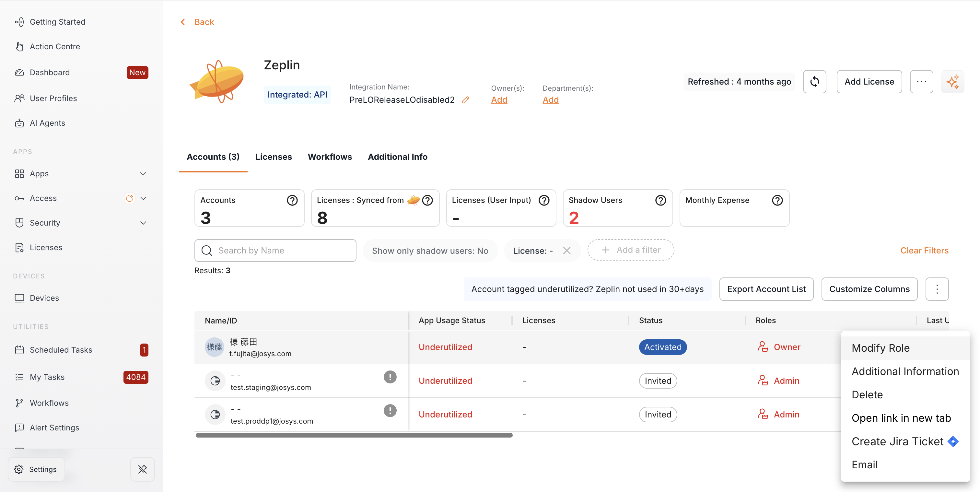Click the Getting Started sidebar icon
Viewport: 980px width, 492px height.
pyautogui.click(x=19, y=22)
